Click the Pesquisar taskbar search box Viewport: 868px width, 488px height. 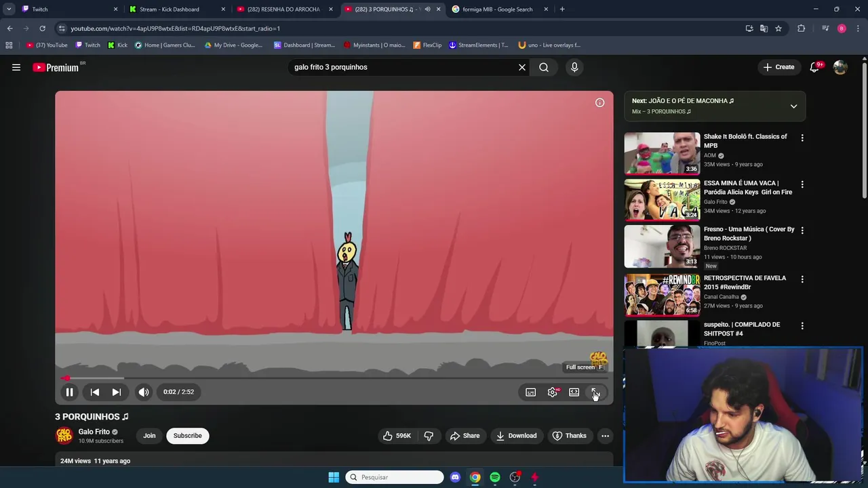(395, 477)
